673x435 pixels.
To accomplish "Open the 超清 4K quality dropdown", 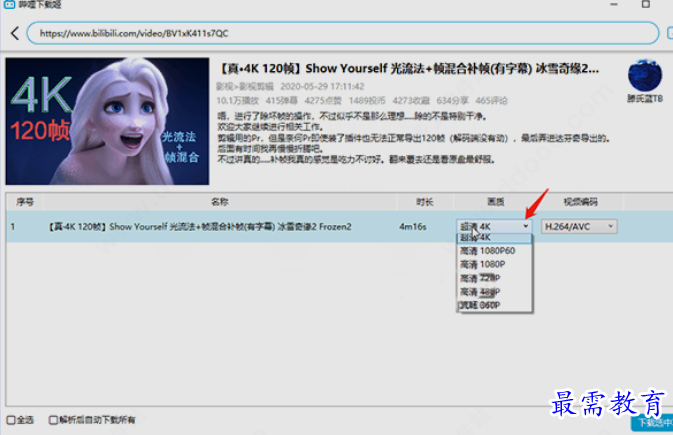I will [x=494, y=226].
